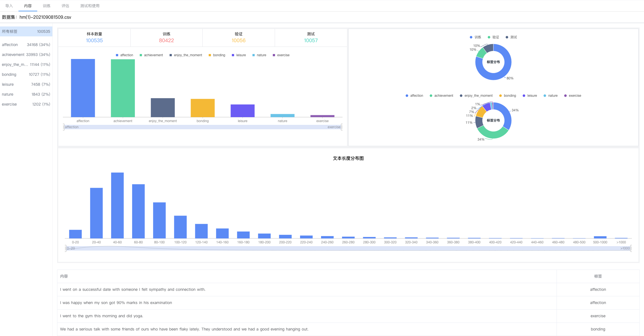Toggle nature series in bar chart legend

tap(259, 55)
